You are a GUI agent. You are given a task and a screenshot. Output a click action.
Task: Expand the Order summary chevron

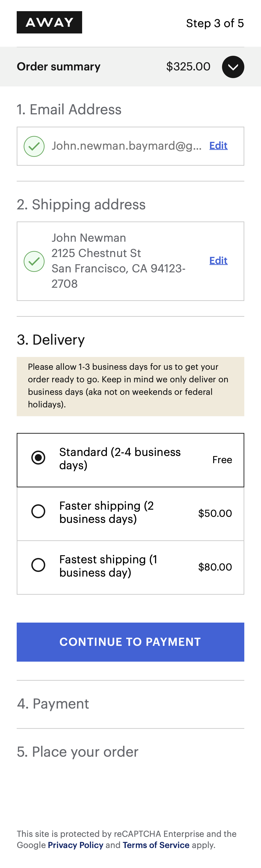click(233, 67)
